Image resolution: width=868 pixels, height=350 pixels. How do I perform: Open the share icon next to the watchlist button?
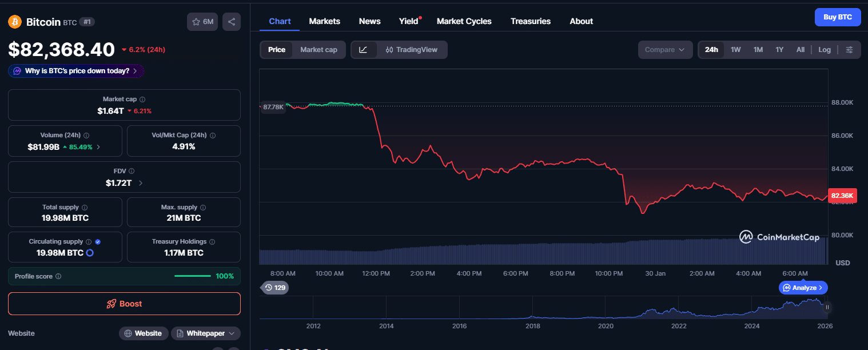(x=232, y=21)
